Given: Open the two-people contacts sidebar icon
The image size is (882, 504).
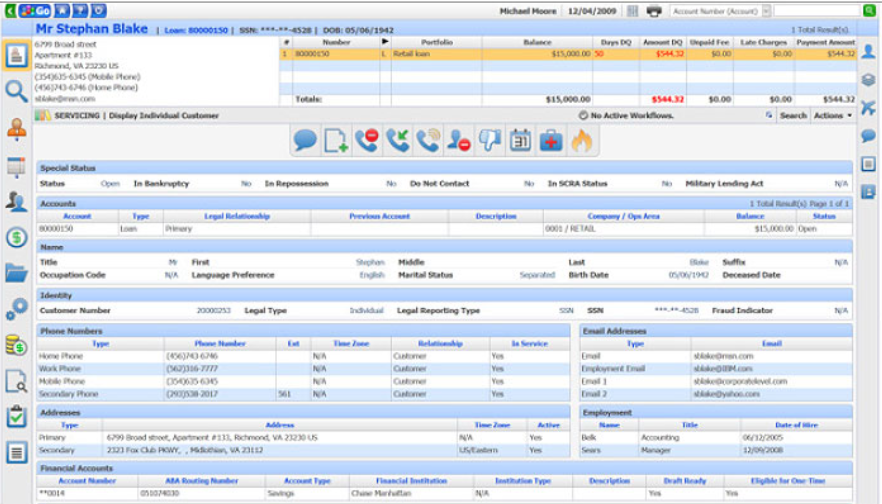Looking at the screenshot, I should [16, 201].
